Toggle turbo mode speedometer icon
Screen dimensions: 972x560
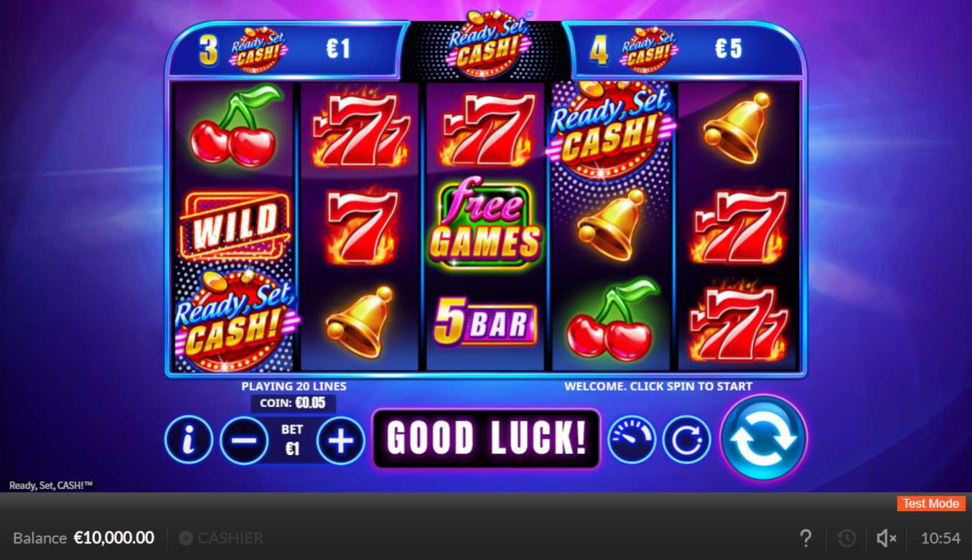(632, 439)
